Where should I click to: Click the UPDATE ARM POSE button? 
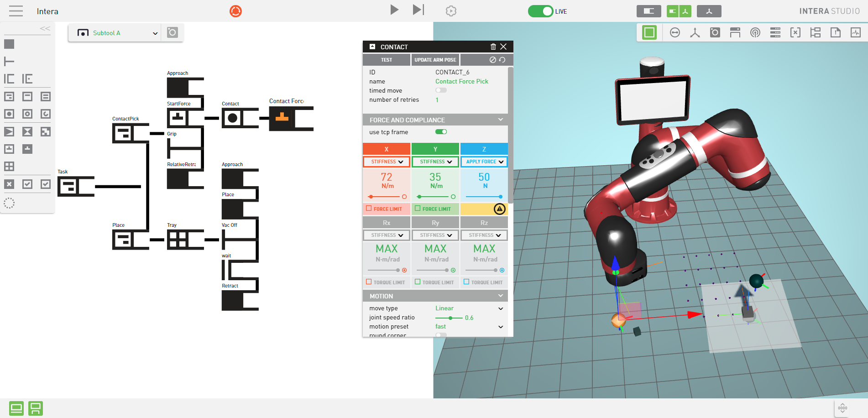435,59
